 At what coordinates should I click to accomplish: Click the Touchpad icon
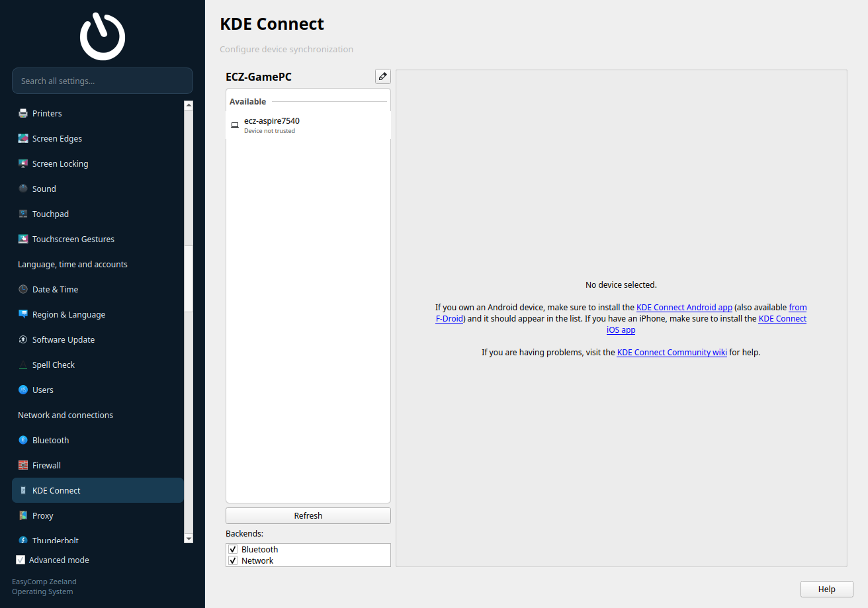(x=23, y=214)
